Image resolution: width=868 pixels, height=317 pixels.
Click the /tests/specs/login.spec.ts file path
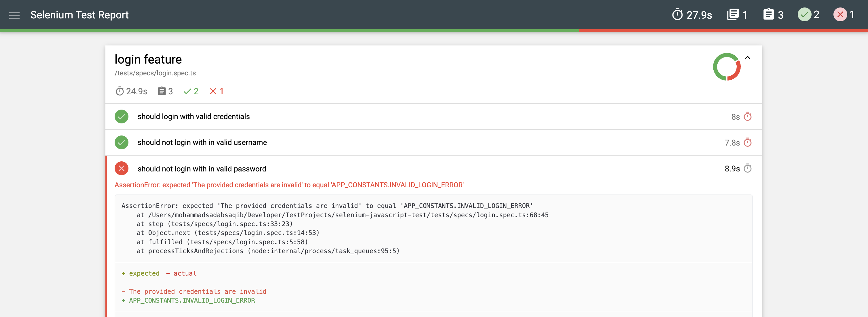tap(155, 73)
